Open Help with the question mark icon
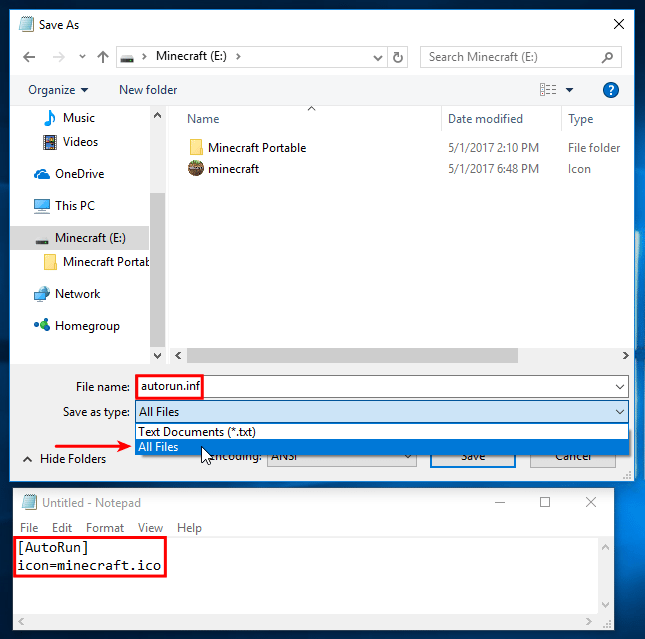The width and height of the screenshot is (645, 639). [x=610, y=90]
